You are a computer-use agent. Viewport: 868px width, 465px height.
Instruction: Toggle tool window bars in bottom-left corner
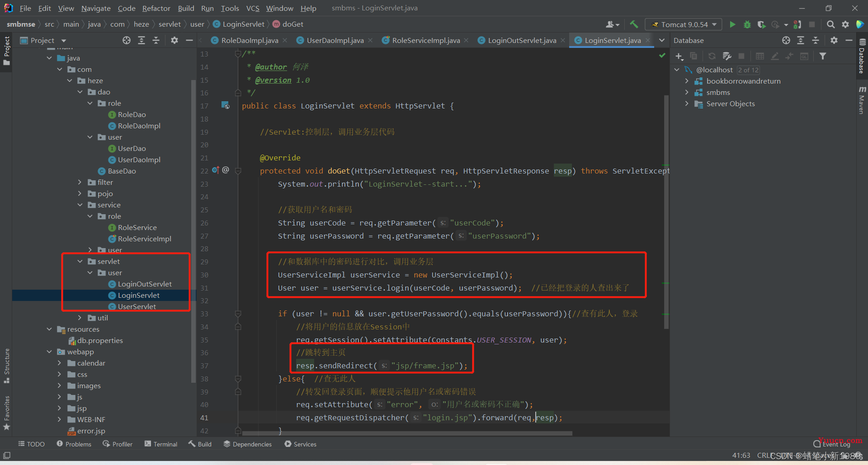pos(7,455)
